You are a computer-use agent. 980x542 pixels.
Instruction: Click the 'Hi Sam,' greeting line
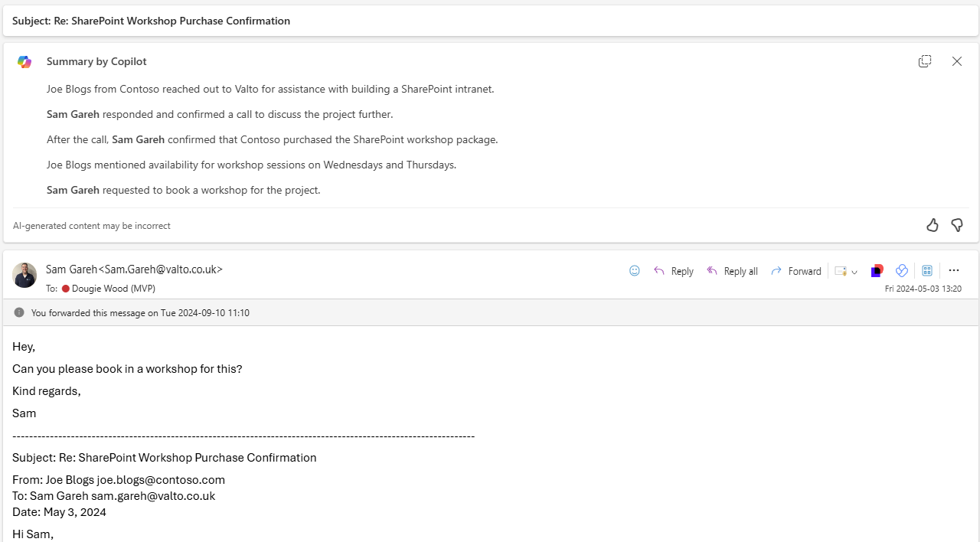[33, 534]
